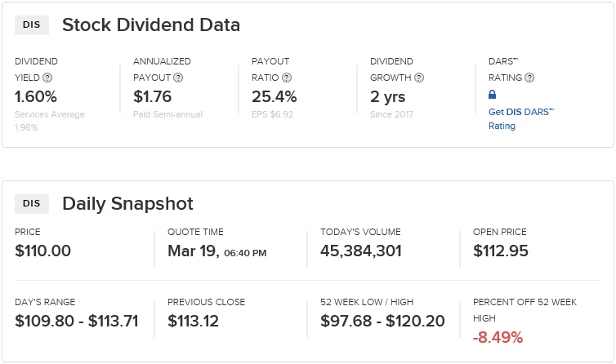The width and height of the screenshot is (616, 364).
Task: Click the Paid Semi-annual text
Action: click(x=167, y=114)
